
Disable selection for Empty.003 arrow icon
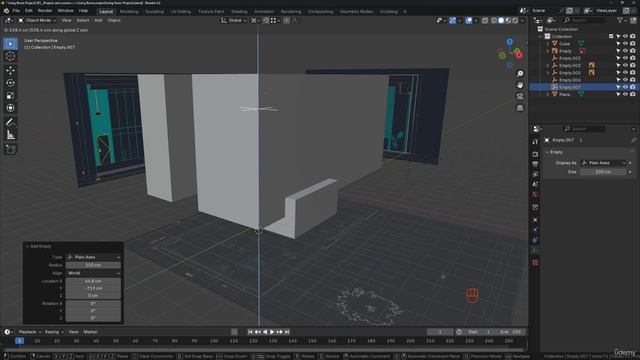(618, 65)
